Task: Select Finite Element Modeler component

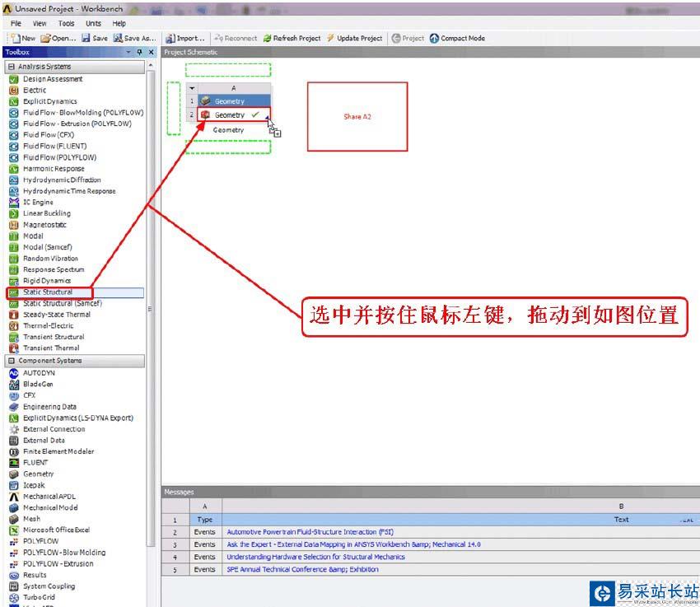Action: [58, 451]
